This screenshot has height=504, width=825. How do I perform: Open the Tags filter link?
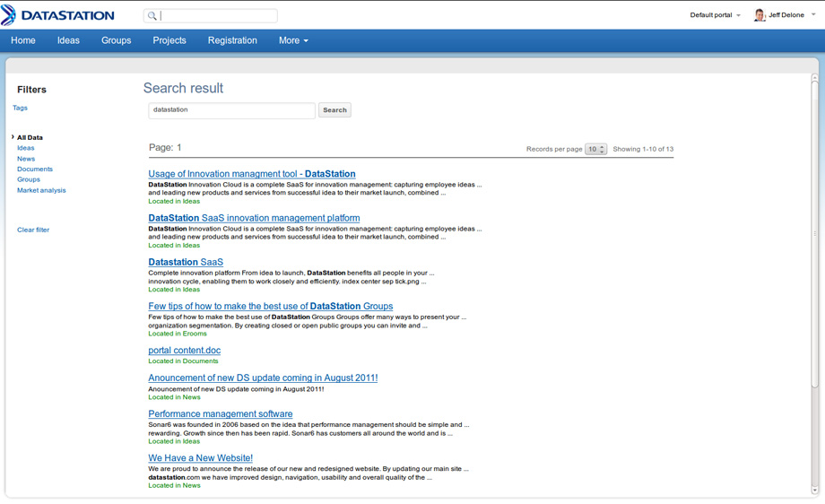[x=20, y=108]
